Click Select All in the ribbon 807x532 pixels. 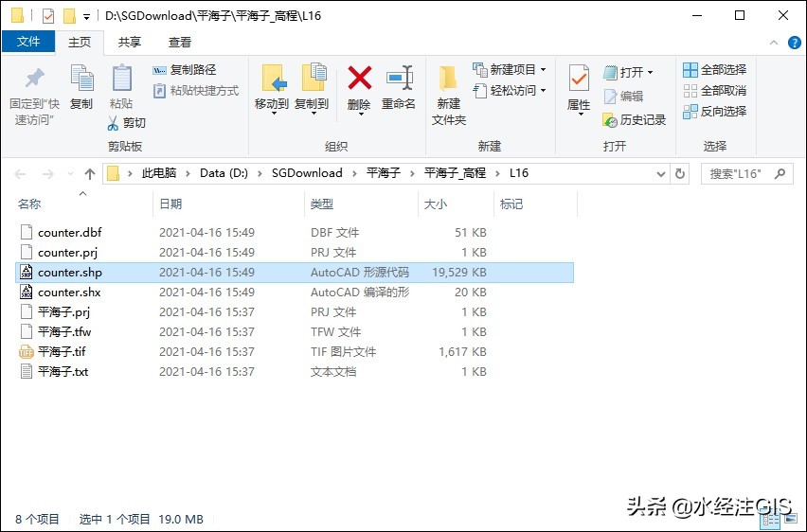tap(714, 70)
